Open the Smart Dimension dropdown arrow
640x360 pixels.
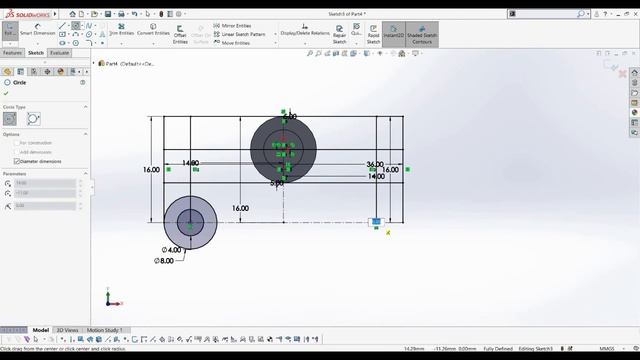(38, 44)
